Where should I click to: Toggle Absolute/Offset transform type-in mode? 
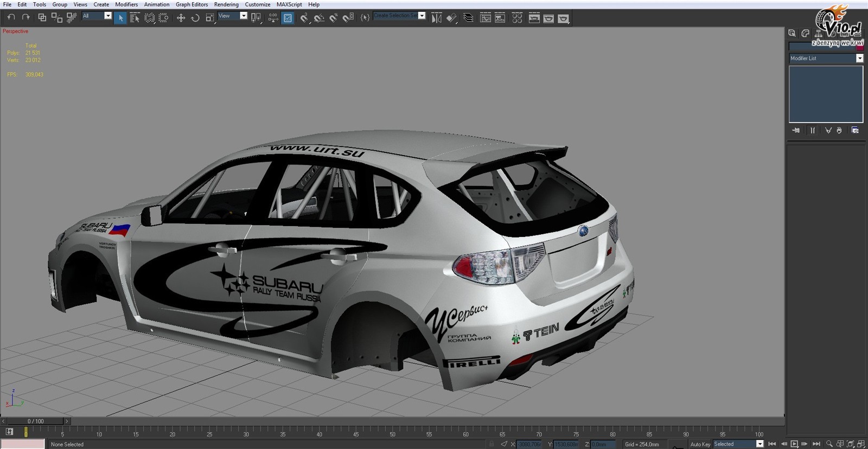[504, 444]
